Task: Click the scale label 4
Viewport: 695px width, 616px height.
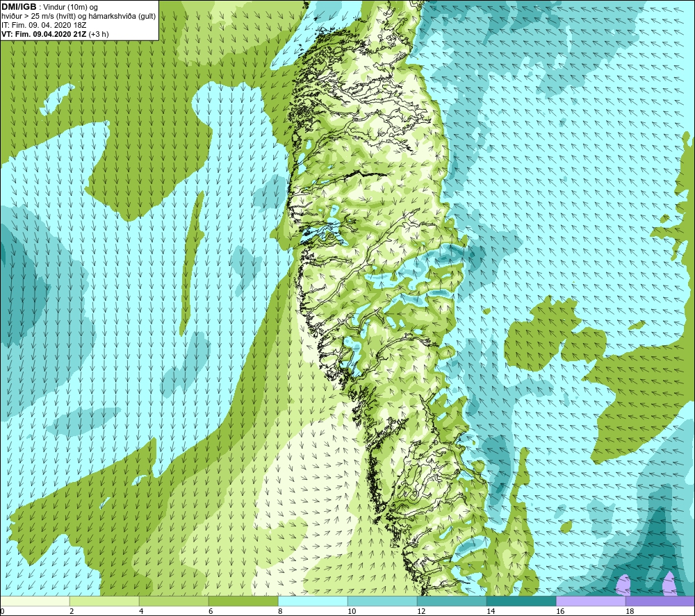Action: 141,611
